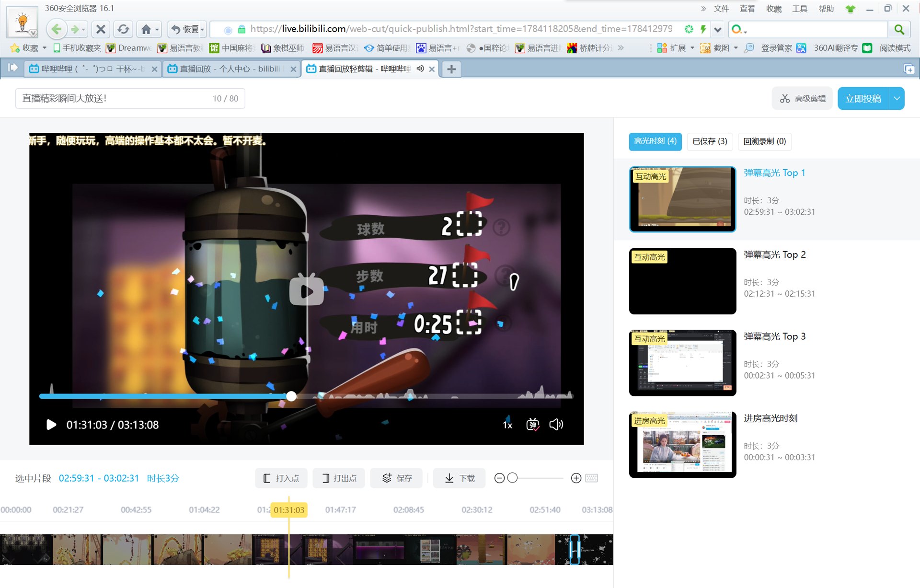Open 手机收藏夹 bookmark folder
The width and height of the screenshot is (920, 588).
coord(77,48)
